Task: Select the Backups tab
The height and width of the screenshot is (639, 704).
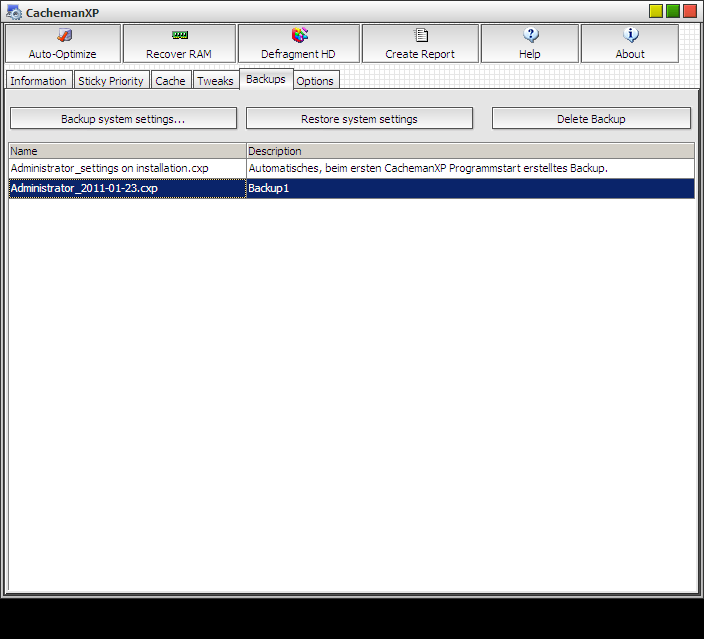Action: 266,79
